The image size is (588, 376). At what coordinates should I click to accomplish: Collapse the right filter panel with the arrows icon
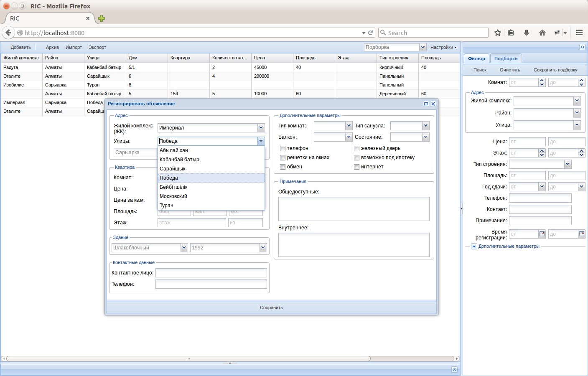click(x=582, y=47)
